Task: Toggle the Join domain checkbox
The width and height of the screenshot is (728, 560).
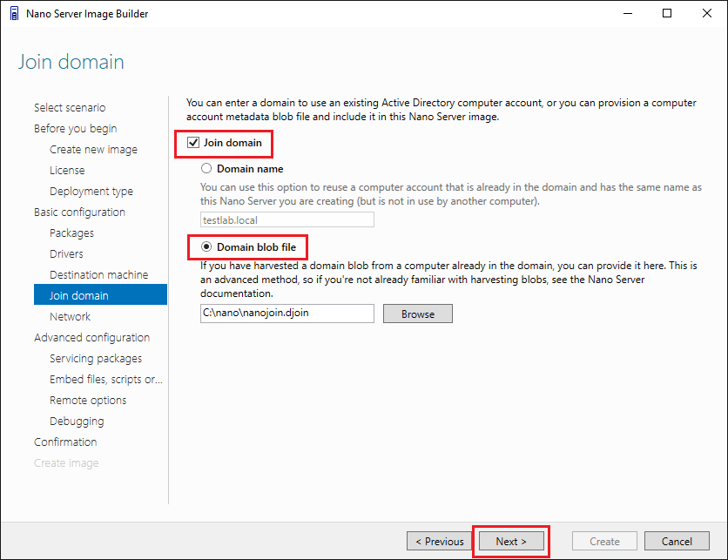Action: pos(193,143)
